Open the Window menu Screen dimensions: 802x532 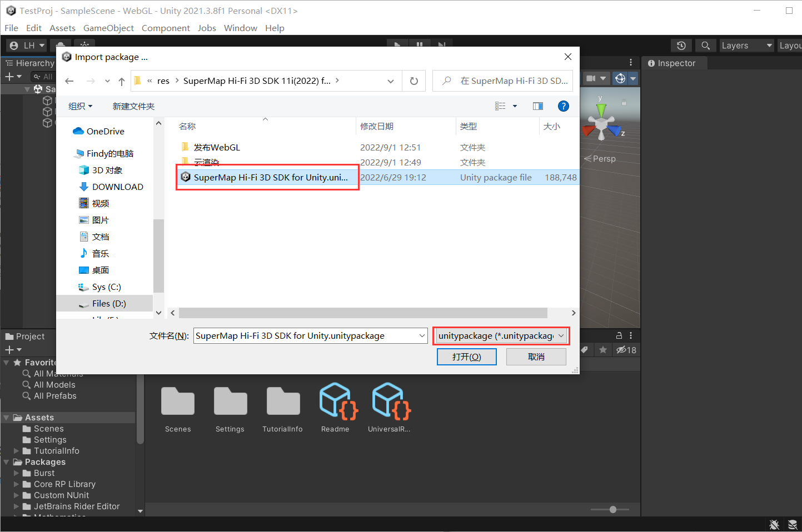241,28
